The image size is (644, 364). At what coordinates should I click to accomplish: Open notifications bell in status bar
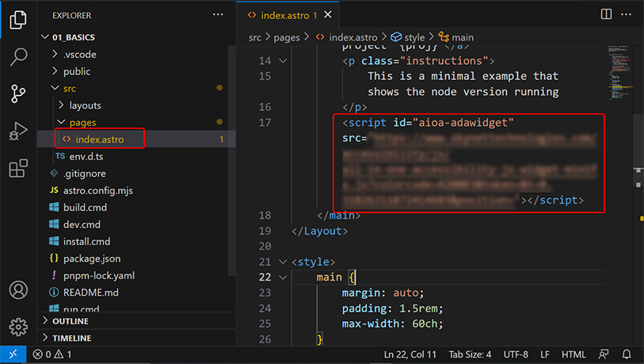tap(627, 354)
